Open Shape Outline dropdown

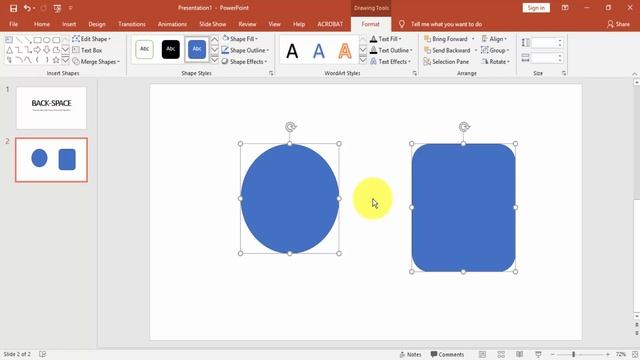point(245,50)
